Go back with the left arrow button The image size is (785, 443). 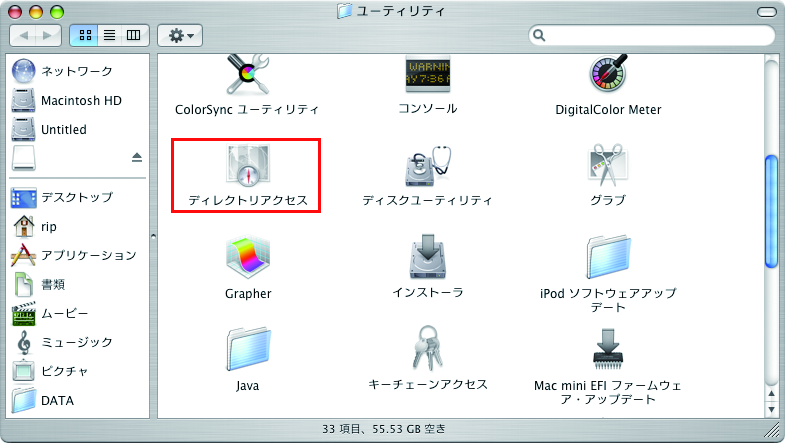(23, 35)
